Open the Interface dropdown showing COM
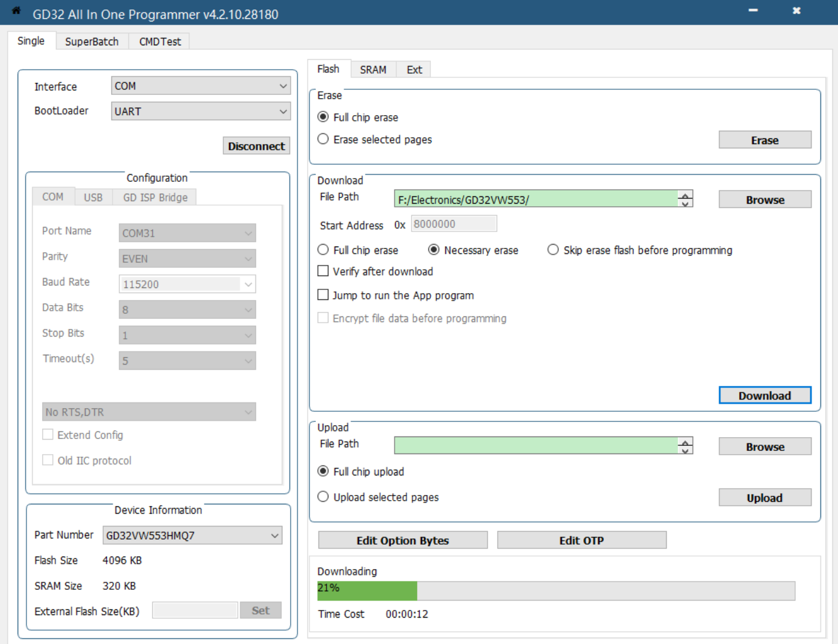Image resolution: width=838 pixels, height=644 pixels. pyautogui.click(x=201, y=86)
